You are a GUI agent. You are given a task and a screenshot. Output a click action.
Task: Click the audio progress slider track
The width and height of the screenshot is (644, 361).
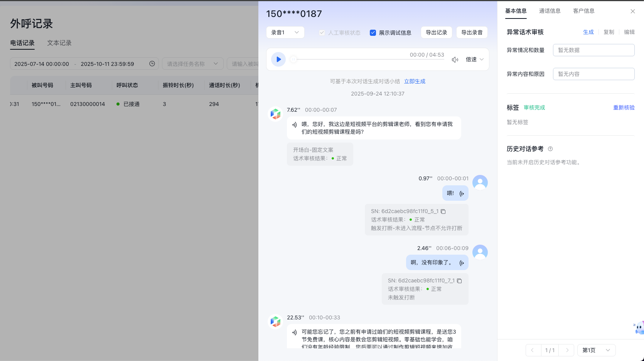368,60
